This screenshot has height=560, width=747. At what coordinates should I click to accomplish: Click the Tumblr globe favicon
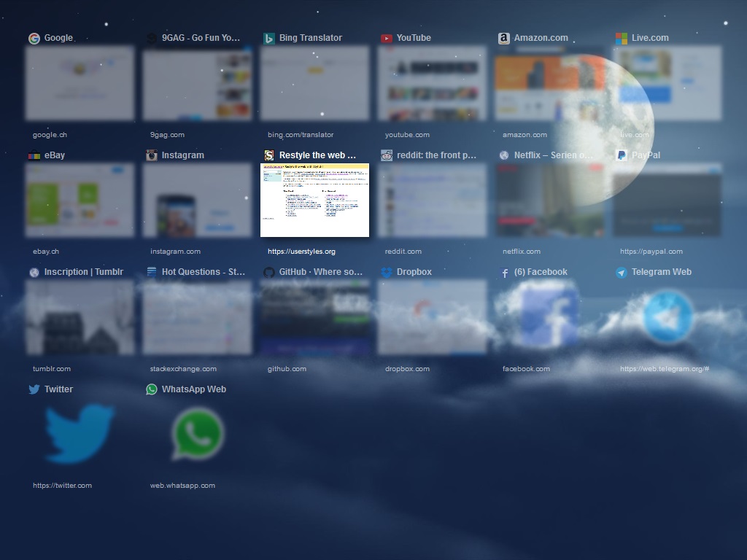click(34, 273)
